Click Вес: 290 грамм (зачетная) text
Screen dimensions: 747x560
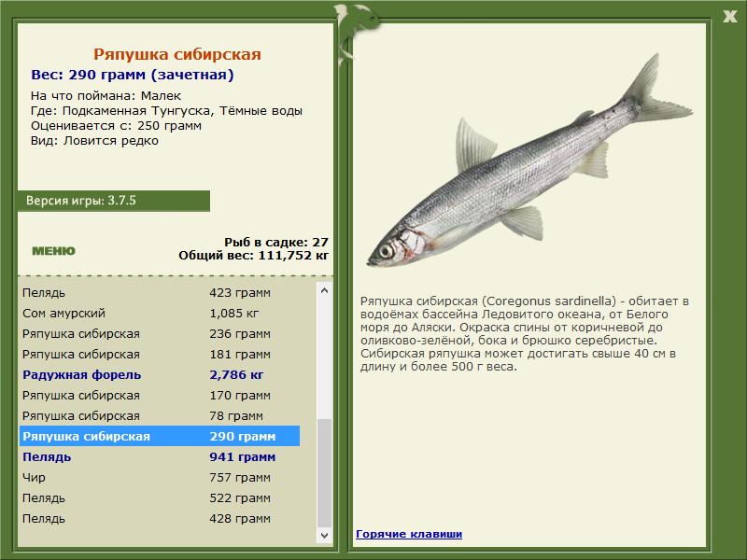[133, 75]
